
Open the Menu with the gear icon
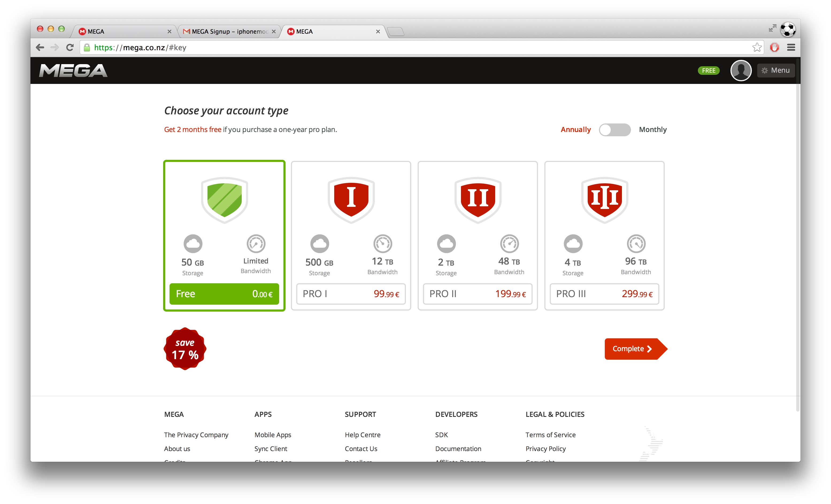(x=776, y=70)
